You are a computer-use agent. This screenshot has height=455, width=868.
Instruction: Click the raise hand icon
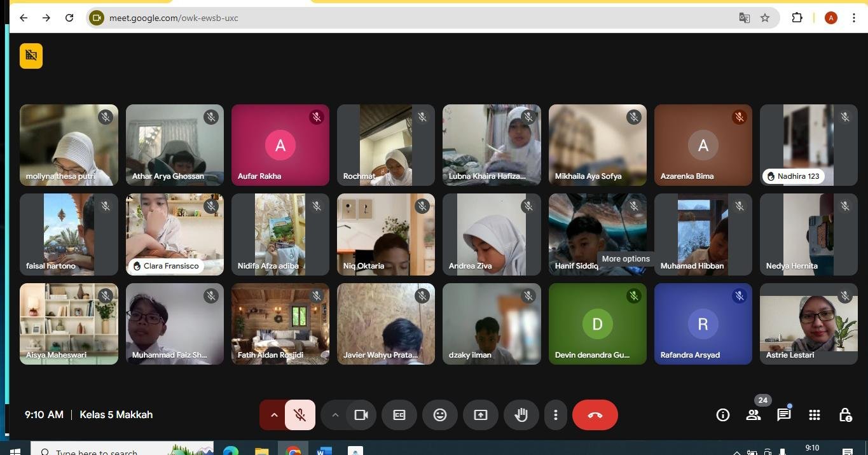pos(521,415)
